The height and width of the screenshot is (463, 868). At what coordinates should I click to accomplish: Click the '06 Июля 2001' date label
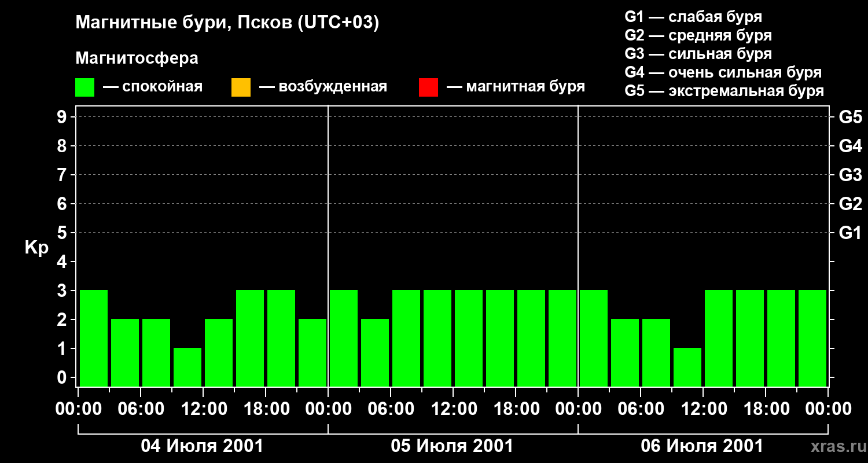703,446
